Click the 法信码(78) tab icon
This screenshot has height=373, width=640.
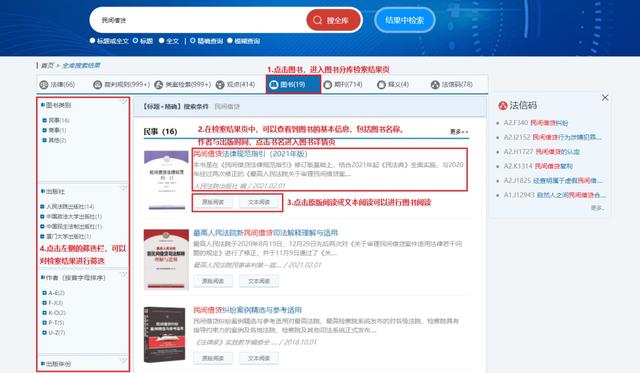(x=435, y=84)
